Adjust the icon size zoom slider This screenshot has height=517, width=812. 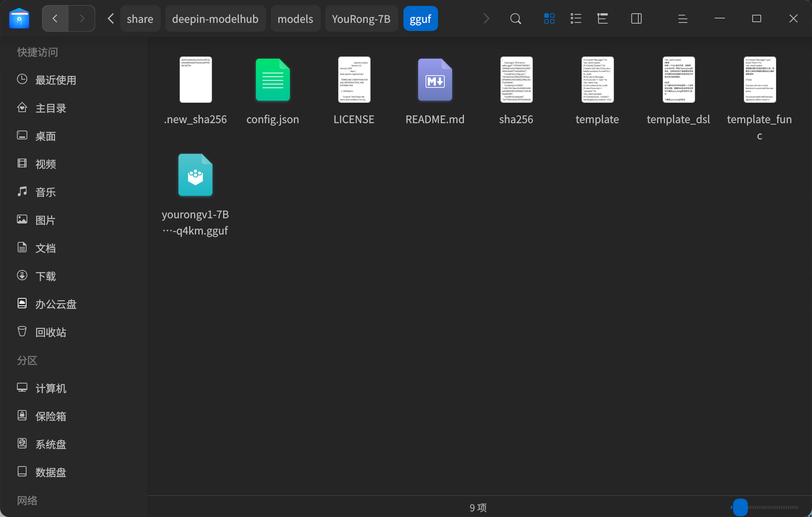pos(740,507)
